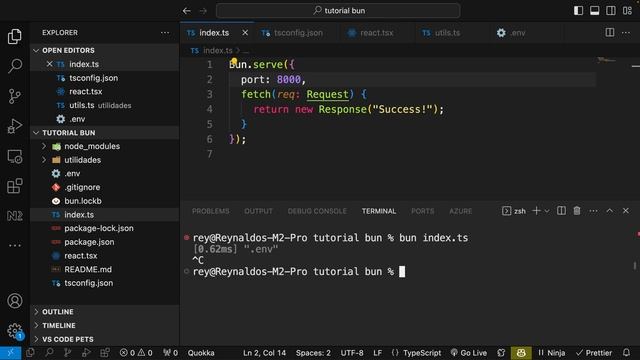This screenshot has width=640, height=360.
Task: Select the zsh terminal shell label
Action: [x=514, y=211]
